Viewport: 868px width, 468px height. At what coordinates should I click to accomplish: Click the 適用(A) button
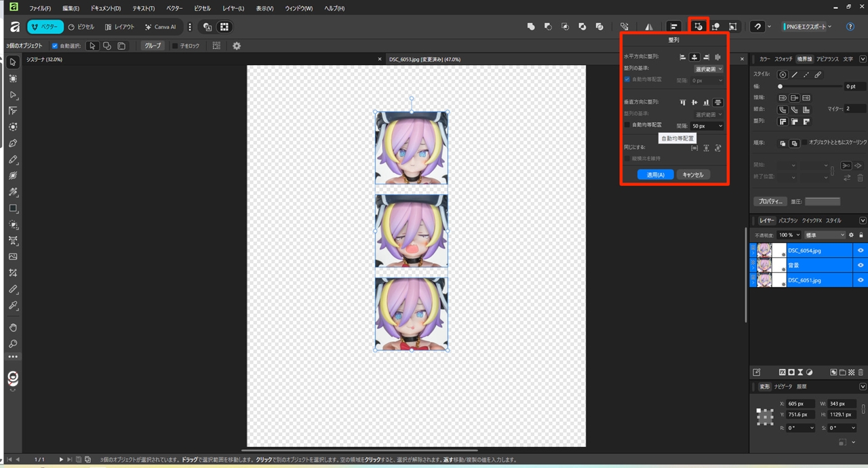click(x=655, y=174)
